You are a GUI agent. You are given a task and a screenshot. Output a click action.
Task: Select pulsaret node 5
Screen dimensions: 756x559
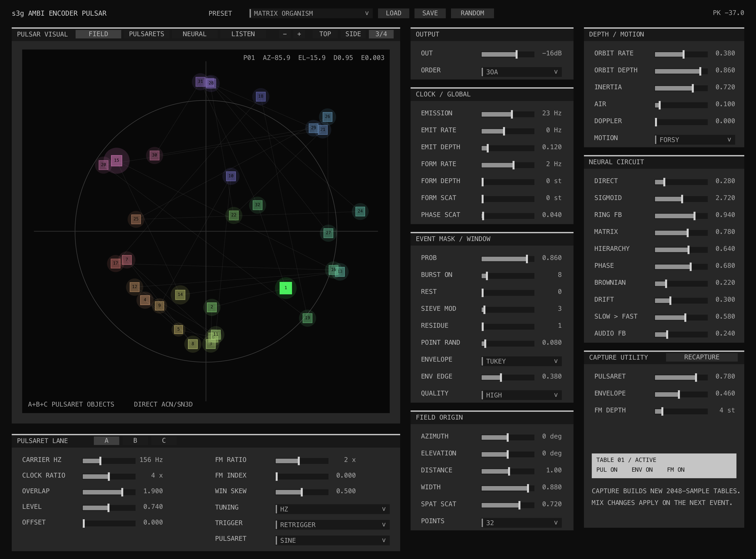pos(178,330)
